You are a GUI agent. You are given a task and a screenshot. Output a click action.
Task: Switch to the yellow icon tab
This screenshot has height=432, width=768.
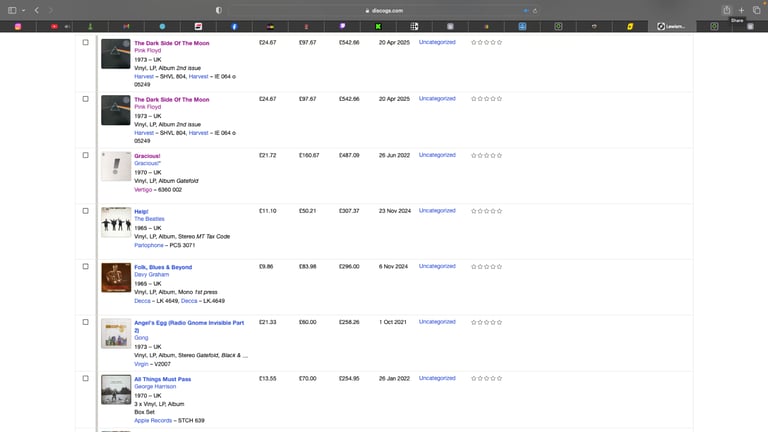click(630, 26)
